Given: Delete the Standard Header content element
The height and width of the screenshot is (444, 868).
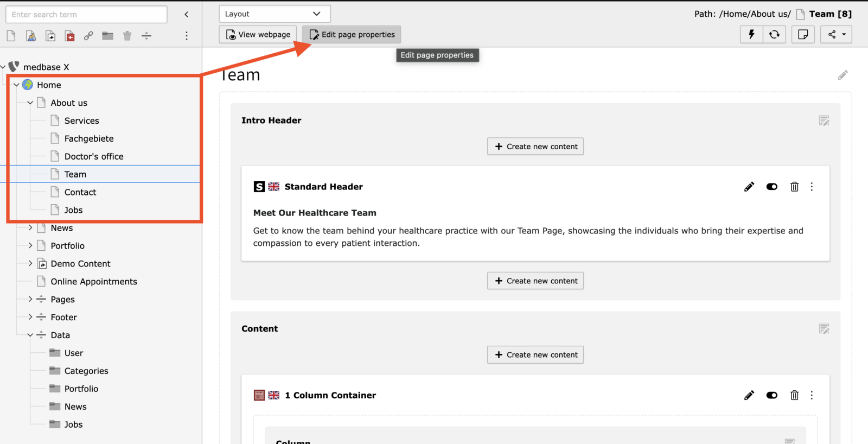Looking at the screenshot, I should (x=794, y=187).
